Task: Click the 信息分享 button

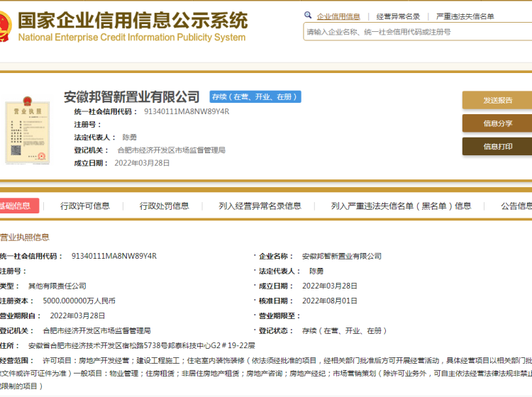Action: pos(497,123)
